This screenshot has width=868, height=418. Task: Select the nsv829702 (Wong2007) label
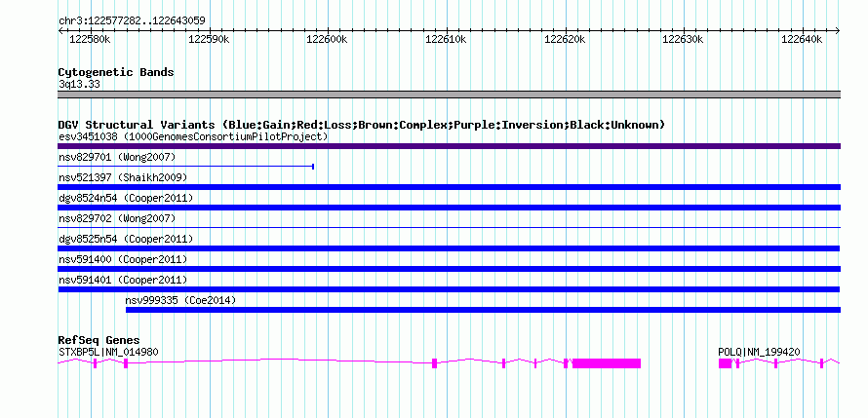tap(117, 218)
